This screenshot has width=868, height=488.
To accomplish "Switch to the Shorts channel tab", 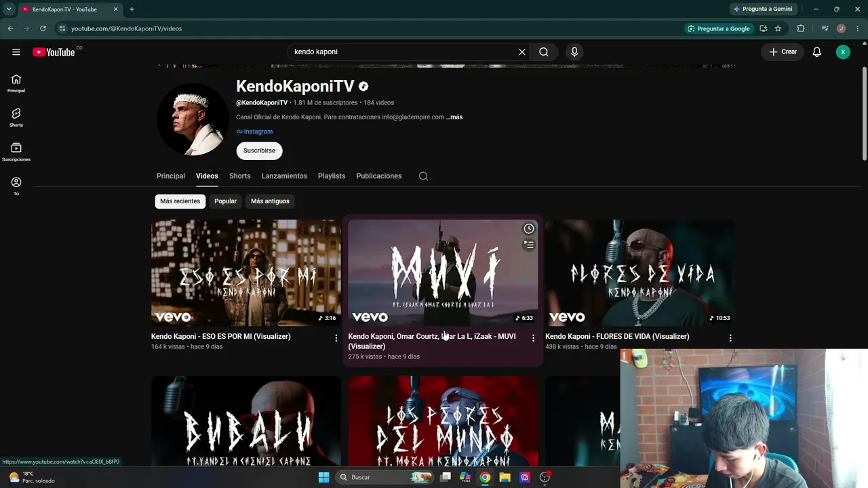I will (x=240, y=176).
